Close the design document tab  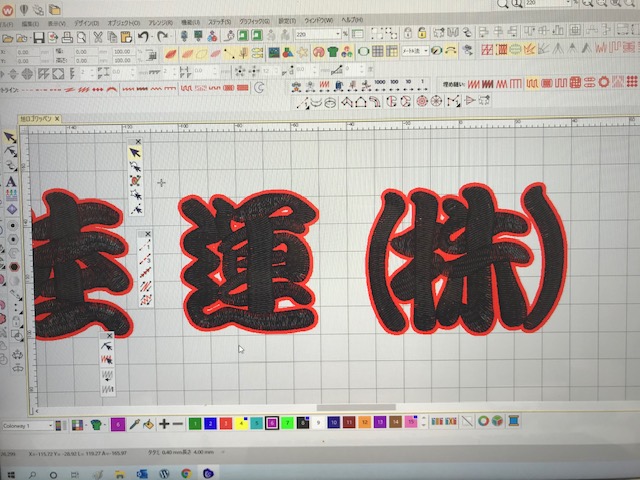pos(57,119)
